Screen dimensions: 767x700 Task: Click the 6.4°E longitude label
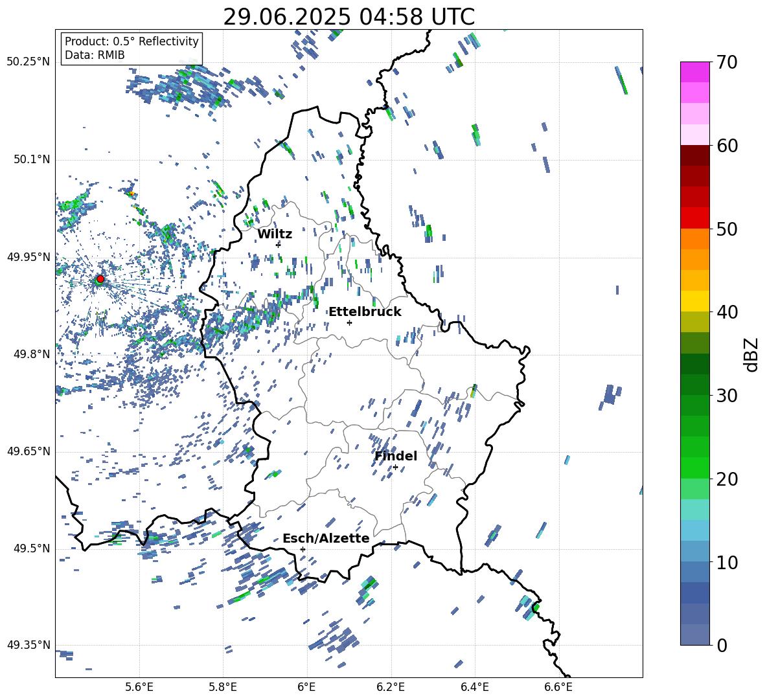tap(474, 687)
